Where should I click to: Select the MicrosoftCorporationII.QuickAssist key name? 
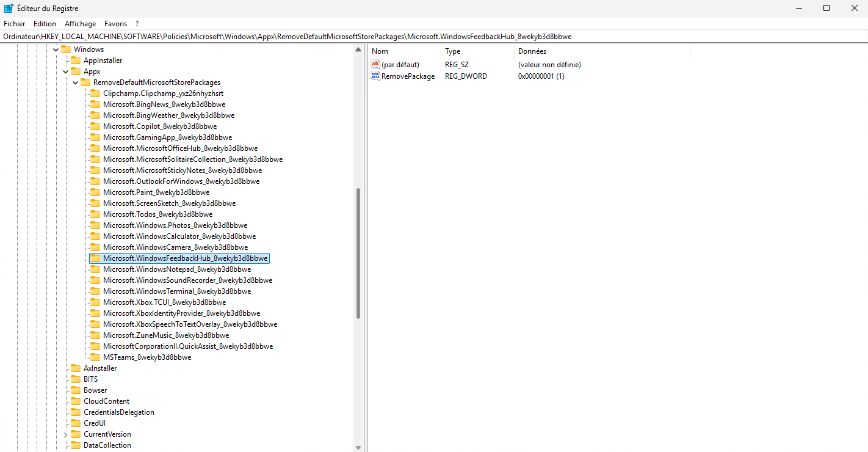[188, 346]
